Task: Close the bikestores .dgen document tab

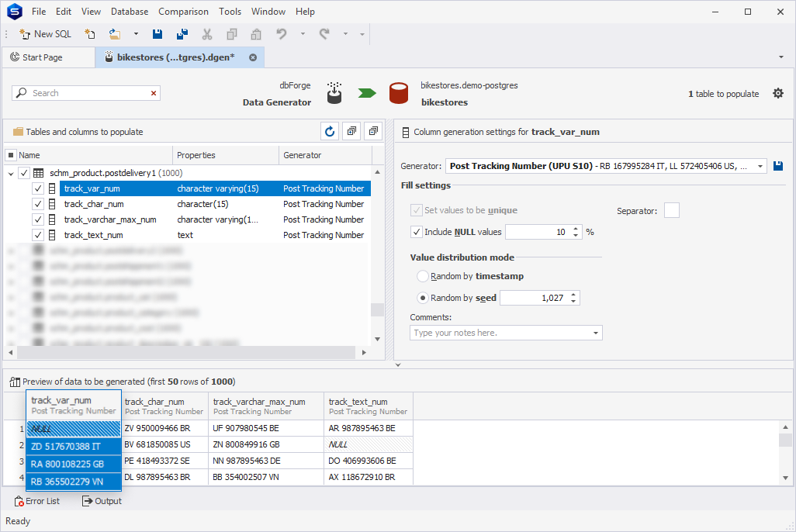Action: [x=253, y=57]
